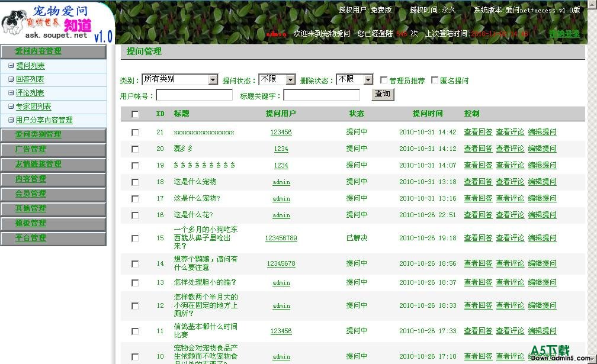This screenshot has height=364, width=597.
Task: Click the tree icon beside 提问列表
Action: coord(11,66)
